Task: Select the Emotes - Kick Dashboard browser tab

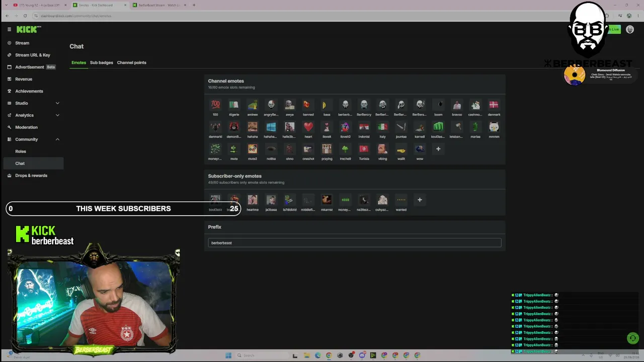Action: 100,5
